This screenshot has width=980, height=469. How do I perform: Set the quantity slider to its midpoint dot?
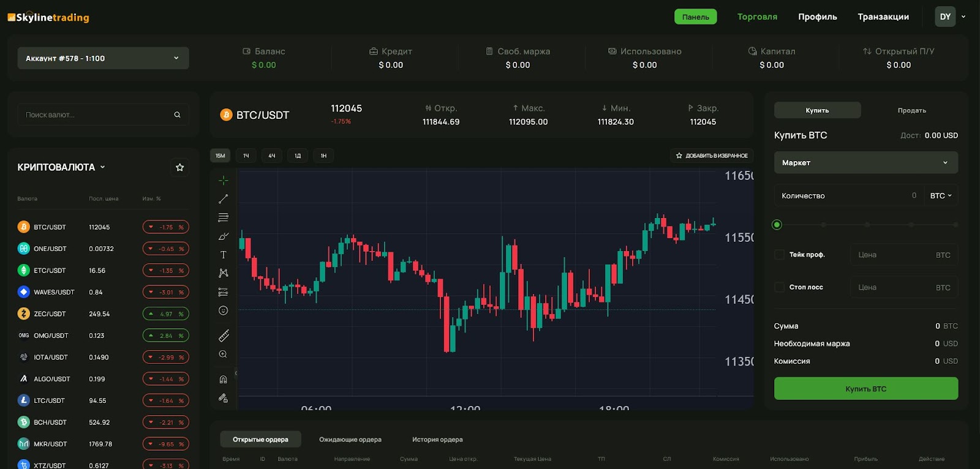tap(867, 225)
